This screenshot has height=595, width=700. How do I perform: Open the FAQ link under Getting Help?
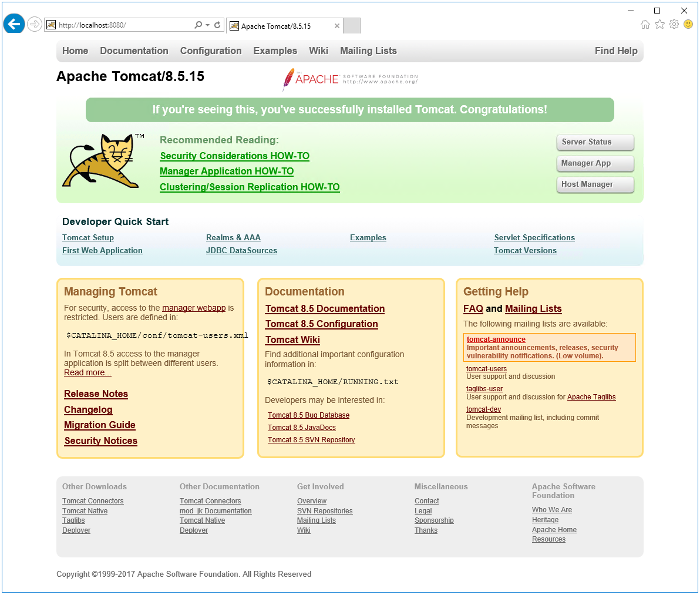[x=473, y=309]
